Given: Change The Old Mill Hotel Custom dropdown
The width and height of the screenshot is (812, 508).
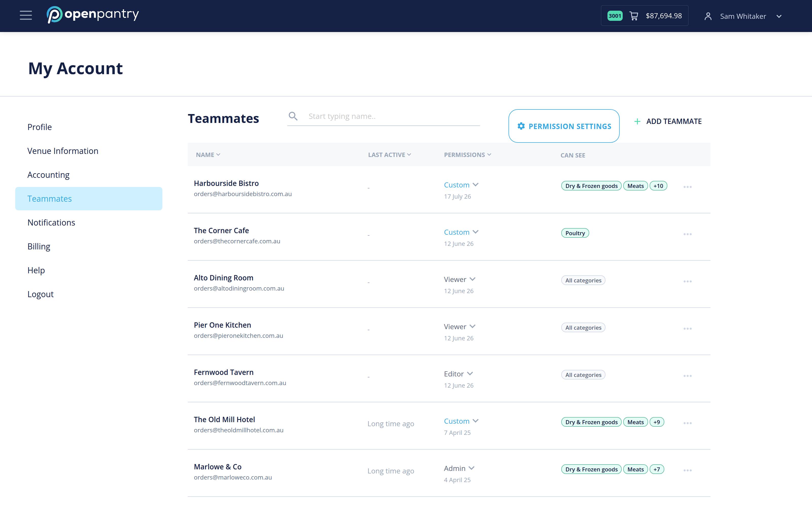Looking at the screenshot, I should pos(461,421).
